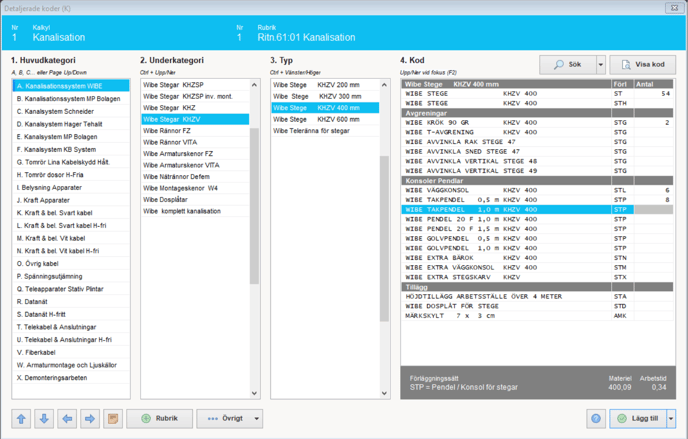Click the blue right arrow navigation icon
This screenshot has width=688, height=439.
[90, 419]
